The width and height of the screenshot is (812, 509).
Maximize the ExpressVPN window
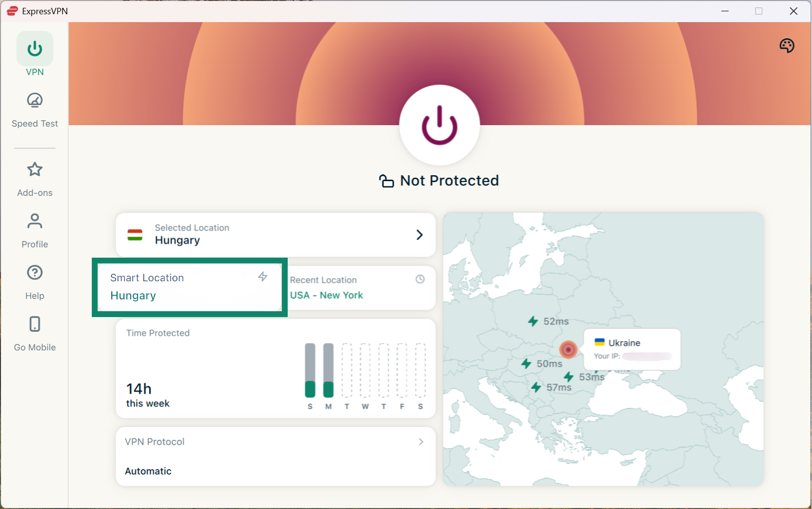tap(759, 11)
